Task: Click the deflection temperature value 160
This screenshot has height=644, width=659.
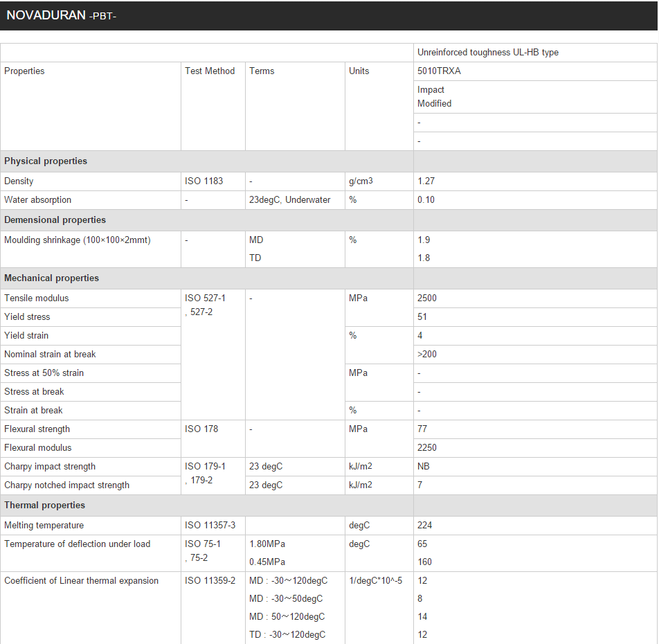Action: pyautogui.click(x=424, y=562)
